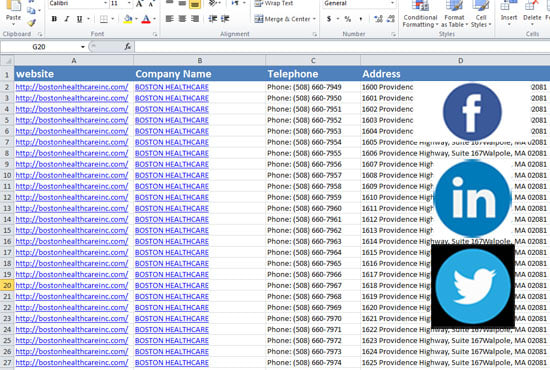Toggle Merge & Center
550x370 pixels.
(282, 19)
